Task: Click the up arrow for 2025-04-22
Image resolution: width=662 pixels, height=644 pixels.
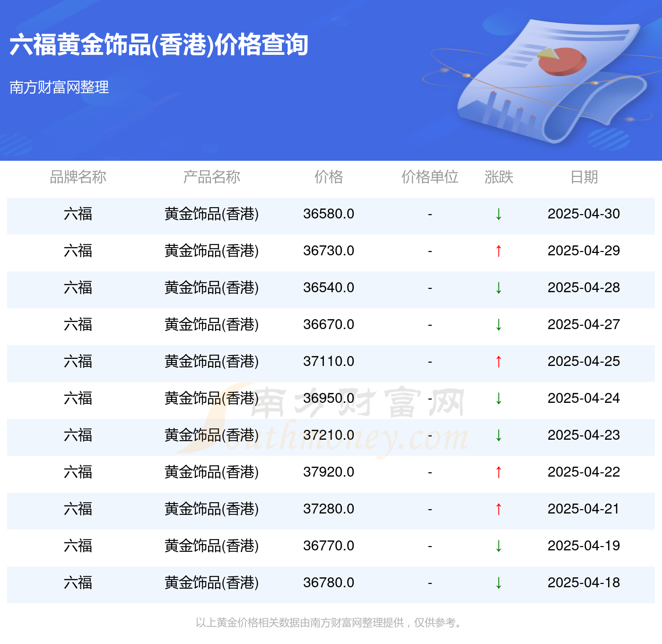Action: click(x=498, y=472)
